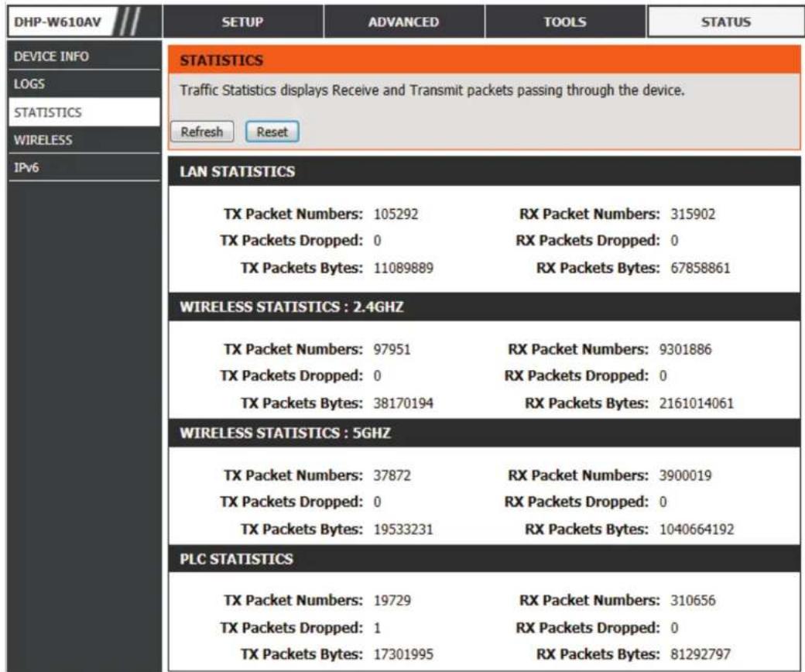Screen dimensions: 805x672
Task: Open the WIRELESS sidebar item
Action: [x=84, y=139]
